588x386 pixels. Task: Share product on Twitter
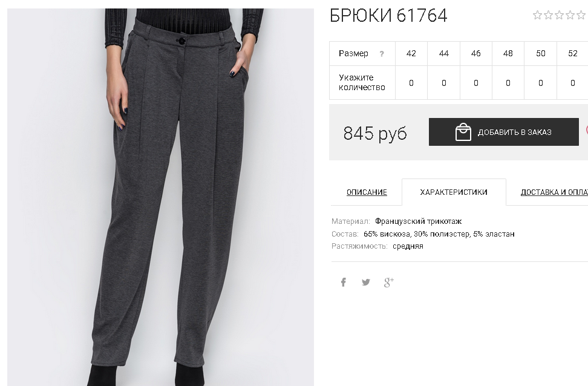(x=365, y=282)
